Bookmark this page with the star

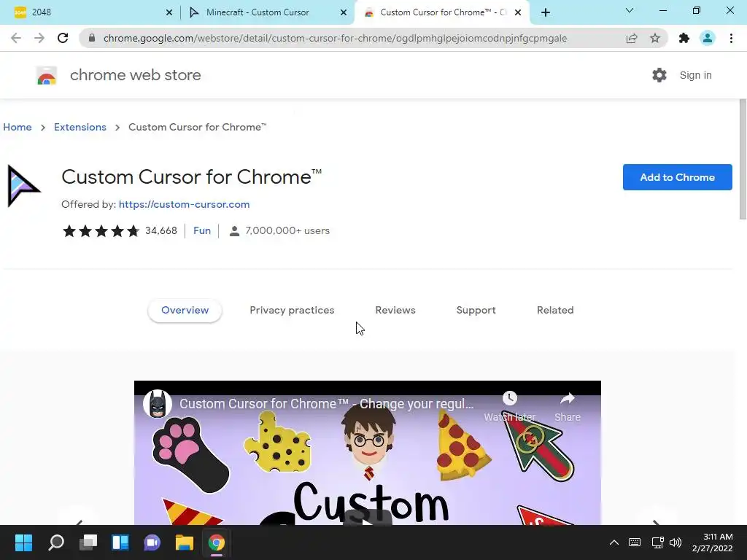[x=655, y=38]
